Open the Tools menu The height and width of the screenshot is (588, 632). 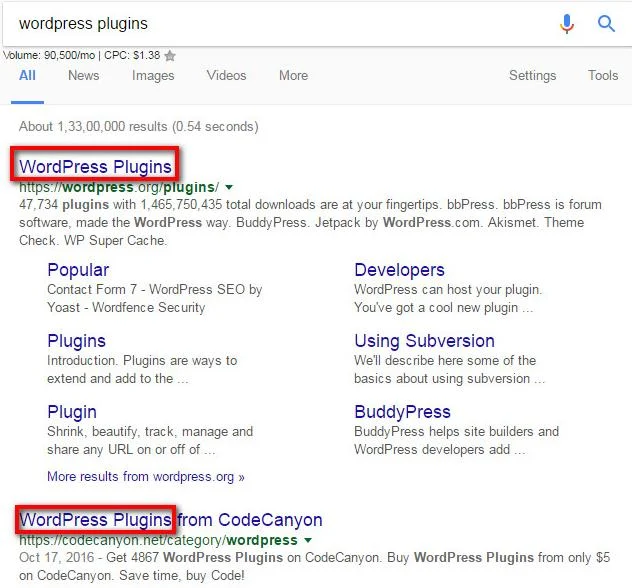click(603, 75)
